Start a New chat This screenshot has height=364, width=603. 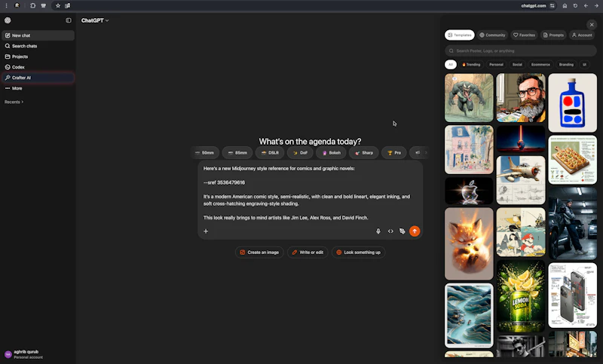pyautogui.click(x=38, y=35)
